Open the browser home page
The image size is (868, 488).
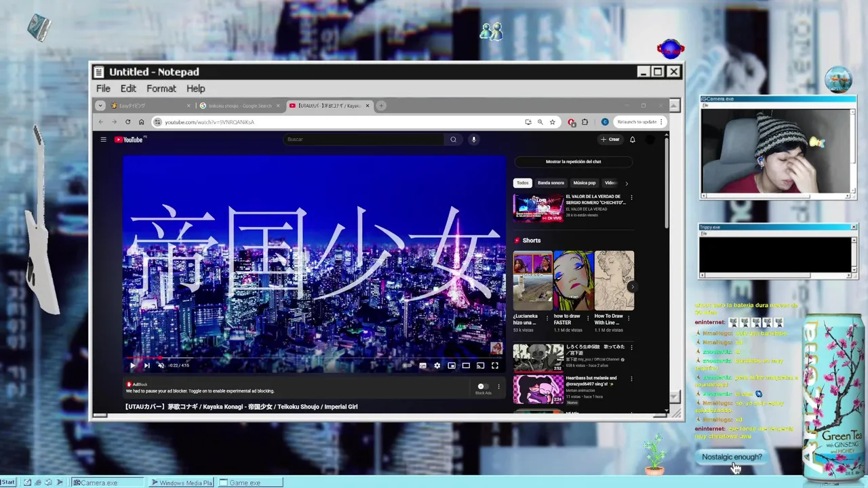tap(141, 122)
